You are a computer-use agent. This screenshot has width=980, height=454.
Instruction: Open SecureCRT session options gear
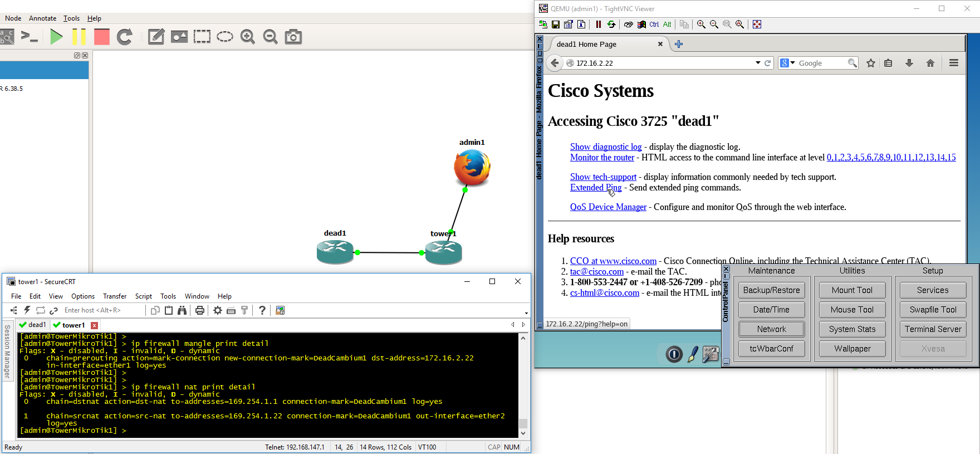(x=218, y=310)
